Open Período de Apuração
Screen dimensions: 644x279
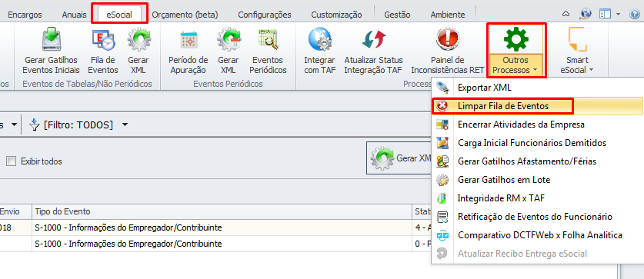(x=189, y=51)
